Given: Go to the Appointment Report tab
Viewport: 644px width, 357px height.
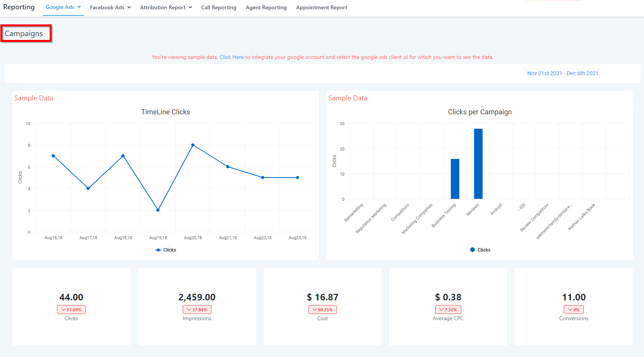Looking at the screenshot, I should click(x=321, y=7).
